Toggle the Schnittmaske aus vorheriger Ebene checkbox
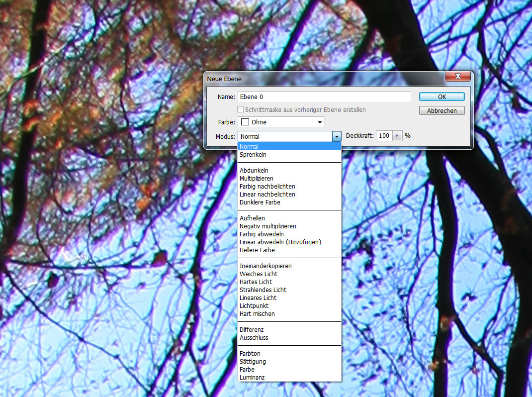 pyautogui.click(x=241, y=109)
